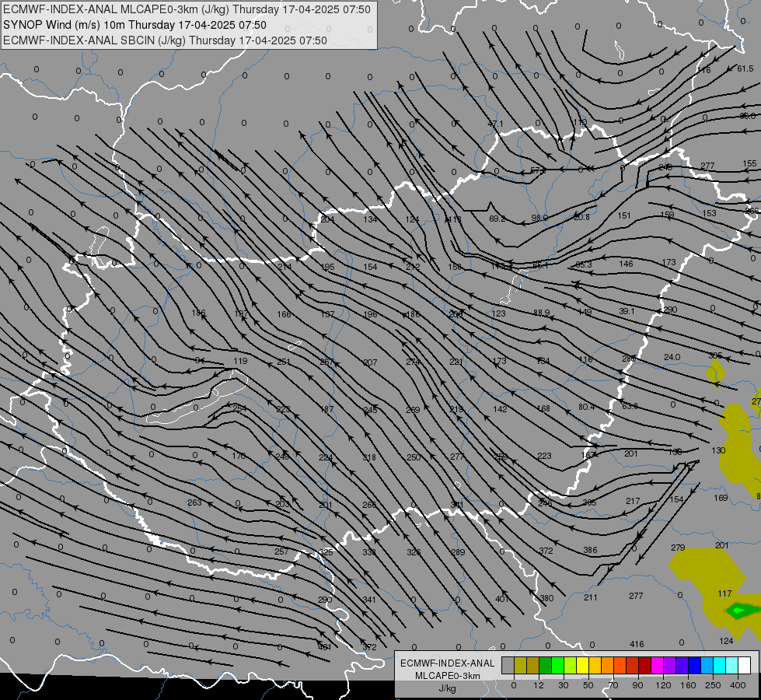Select the SYNOP Wind (m/s) 10m header line
Image resolution: width=761 pixels, height=700 pixels.
click(x=135, y=25)
